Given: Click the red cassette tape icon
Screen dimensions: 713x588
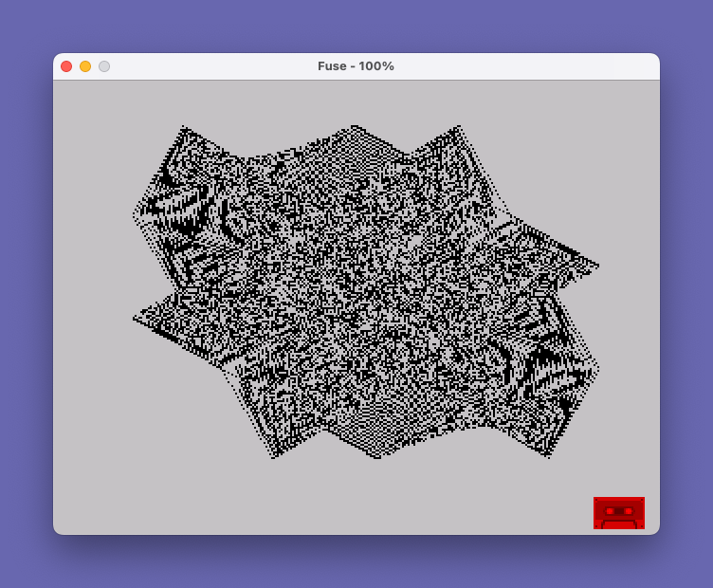Looking at the screenshot, I should pyautogui.click(x=619, y=513).
